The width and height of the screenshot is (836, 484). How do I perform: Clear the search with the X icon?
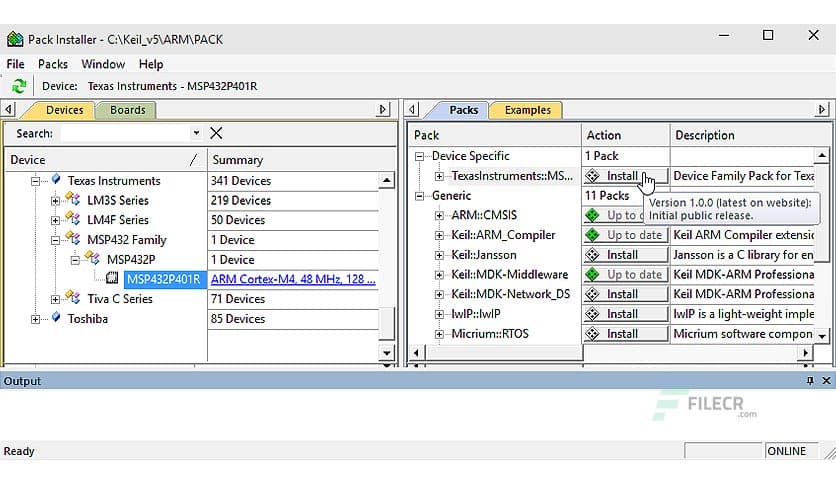(x=216, y=133)
